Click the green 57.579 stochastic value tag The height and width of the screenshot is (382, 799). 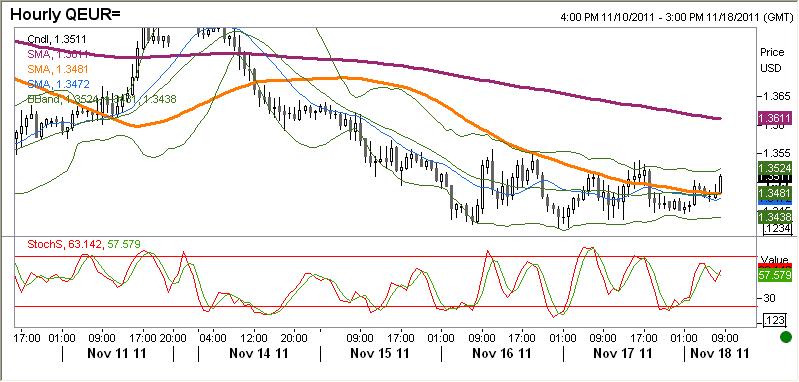point(775,275)
